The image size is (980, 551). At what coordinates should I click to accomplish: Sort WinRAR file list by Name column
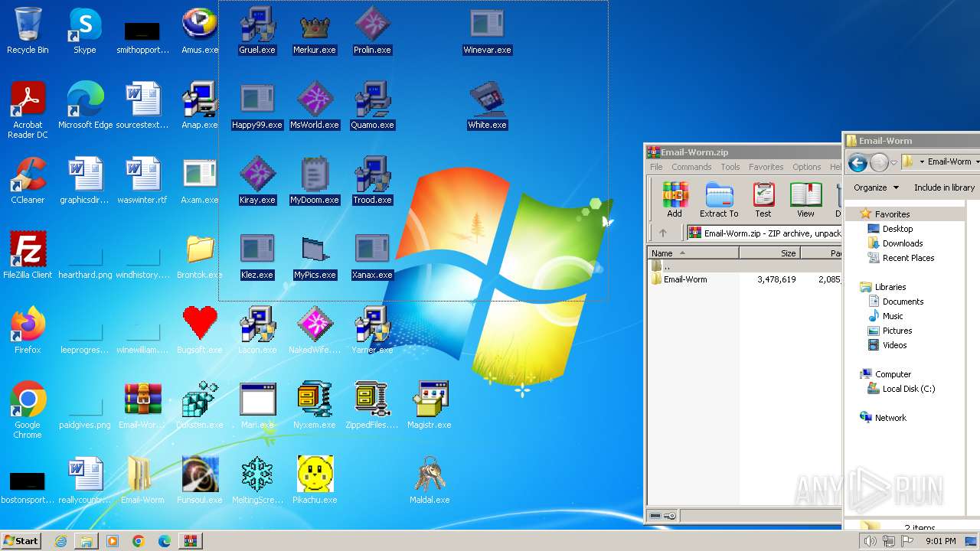coord(693,253)
